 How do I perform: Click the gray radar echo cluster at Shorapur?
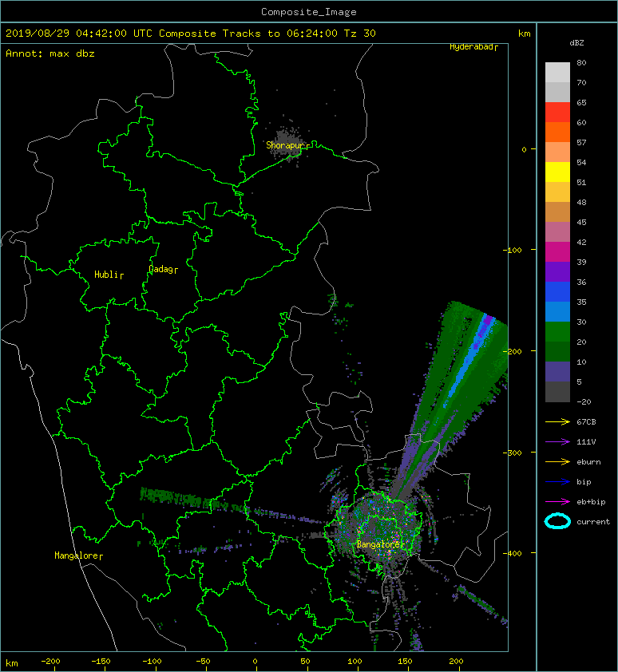tap(287, 143)
